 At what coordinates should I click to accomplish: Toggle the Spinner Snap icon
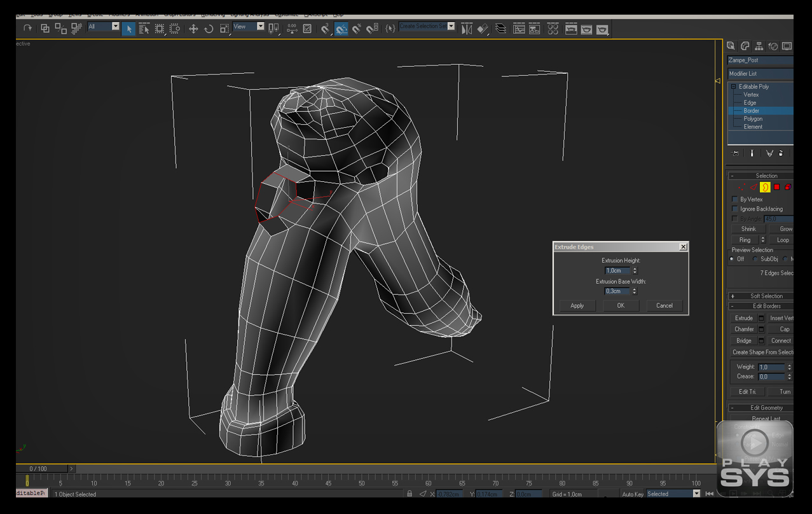(x=373, y=28)
